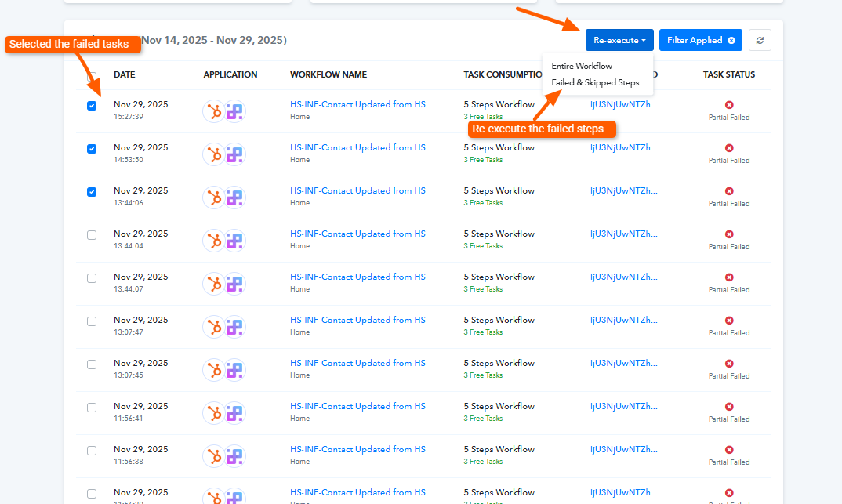Click HubSpot icon in the 13:07:47 row

click(213, 327)
